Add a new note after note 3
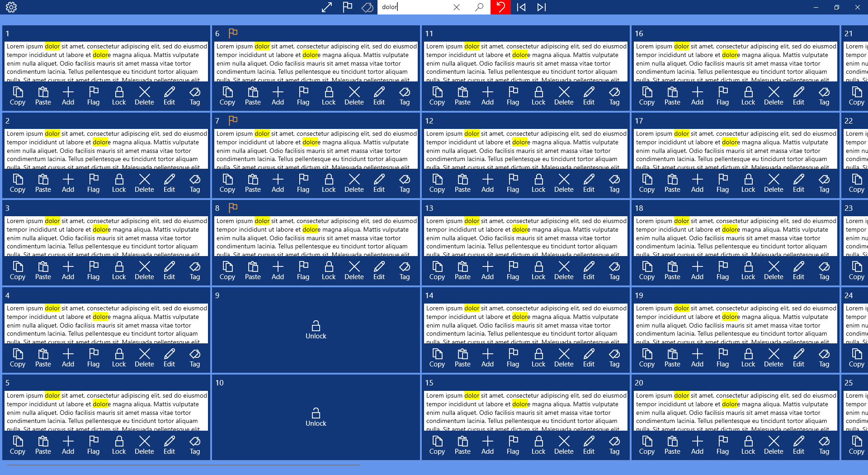868x475 pixels. (x=68, y=271)
